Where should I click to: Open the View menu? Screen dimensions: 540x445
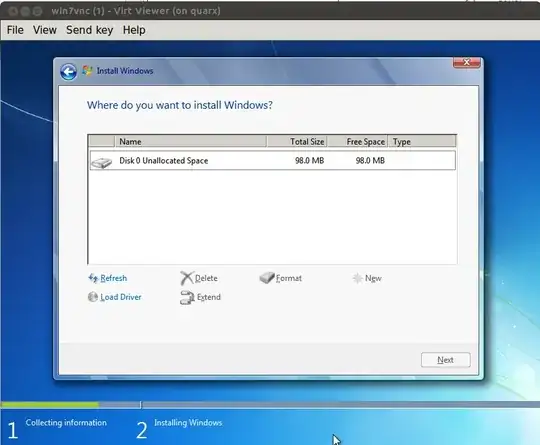coord(45,30)
